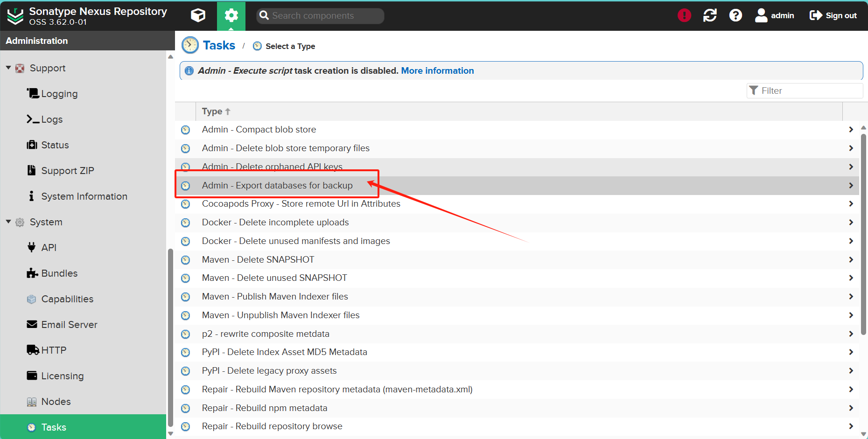Screen dimensions: 868x439
Task: Click chevron arrow on Compact blob store row
Action: click(851, 130)
